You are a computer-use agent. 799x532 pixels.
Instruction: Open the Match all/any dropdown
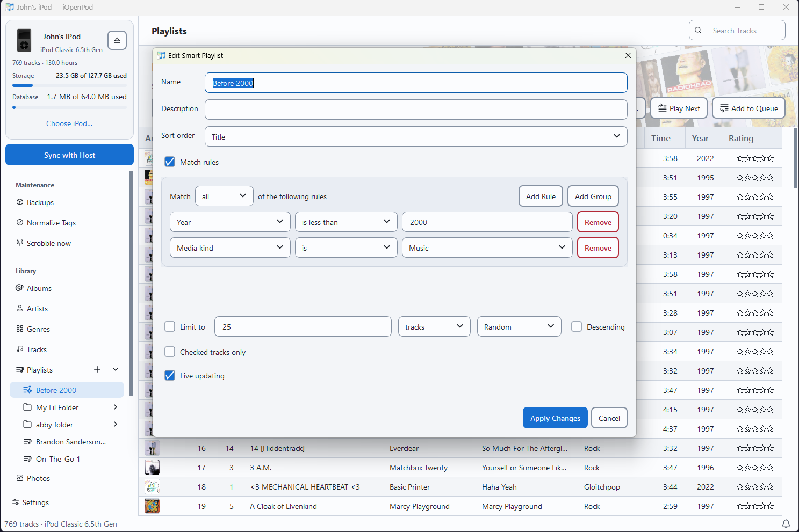(x=224, y=196)
